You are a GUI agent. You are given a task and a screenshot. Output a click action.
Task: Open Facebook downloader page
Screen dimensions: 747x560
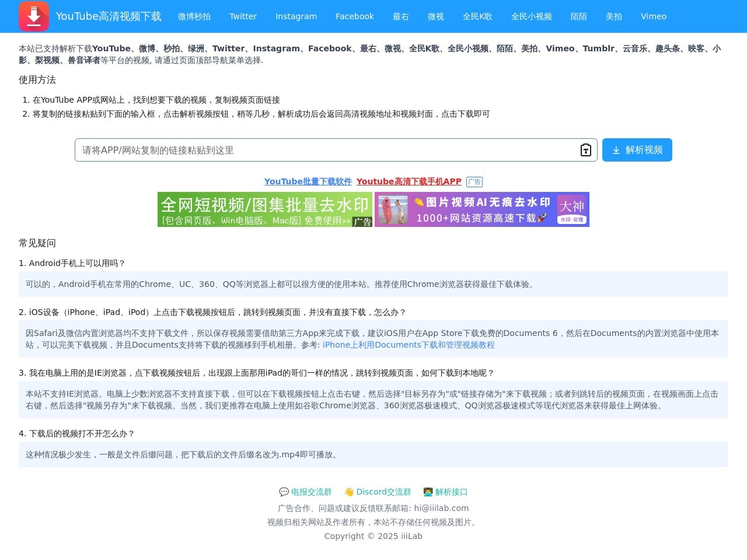355,16
